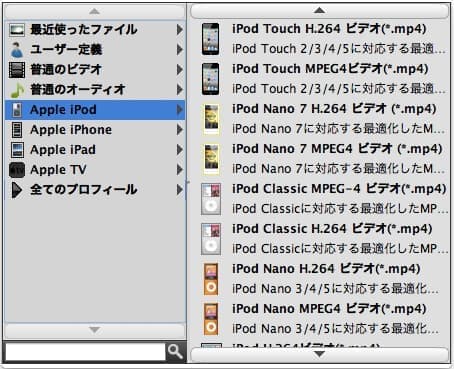Expand the Apple iPod submenu arrow
Screen dimensions: 454x369
point(180,110)
